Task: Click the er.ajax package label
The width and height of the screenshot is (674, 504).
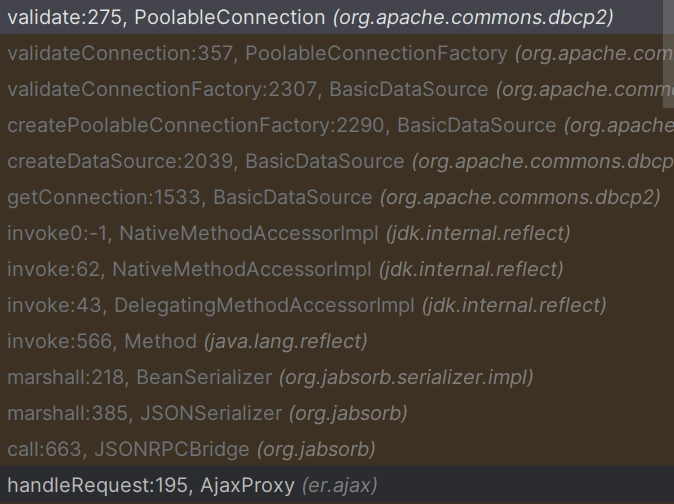Action: 341,485
